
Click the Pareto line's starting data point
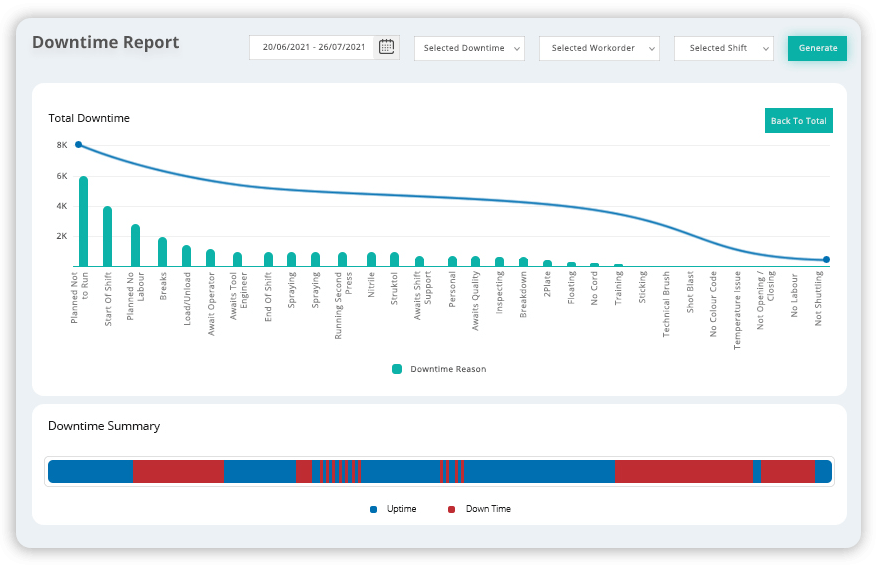tap(78, 145)
